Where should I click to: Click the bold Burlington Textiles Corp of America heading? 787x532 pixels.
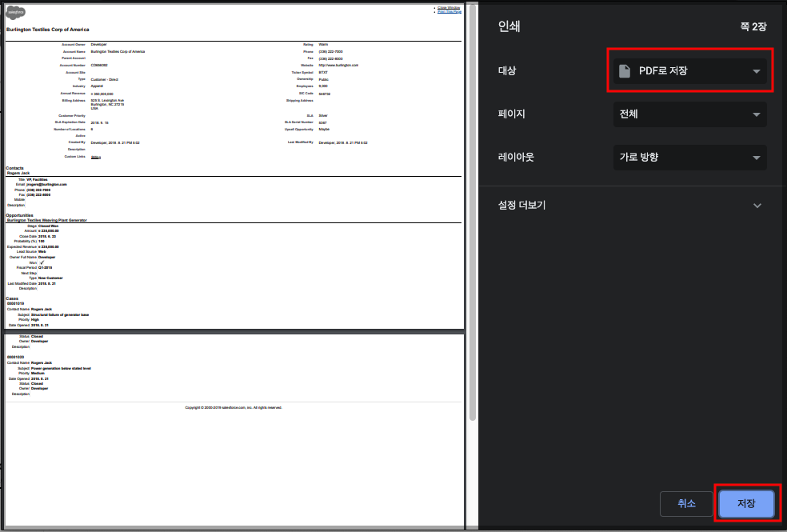(x=48, y=30)
